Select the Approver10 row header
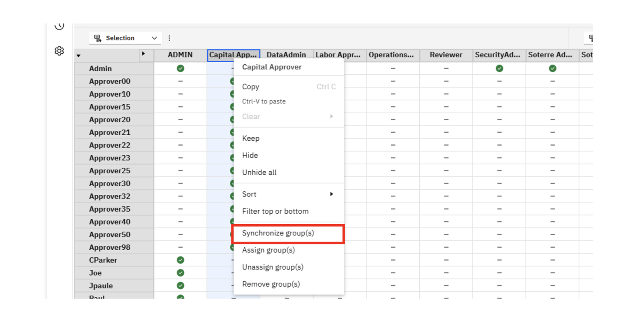This screenshot has width=644, height=322. click(114, 94)
